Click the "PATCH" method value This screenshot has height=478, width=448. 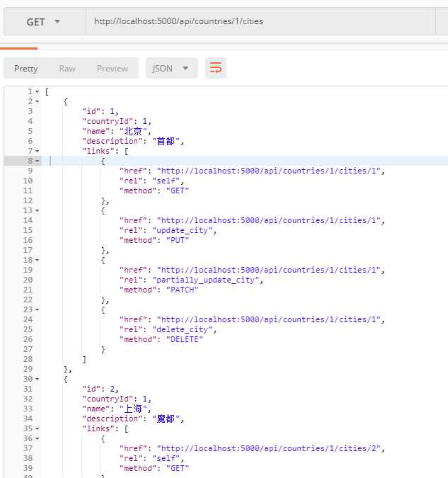coord(183,290)
